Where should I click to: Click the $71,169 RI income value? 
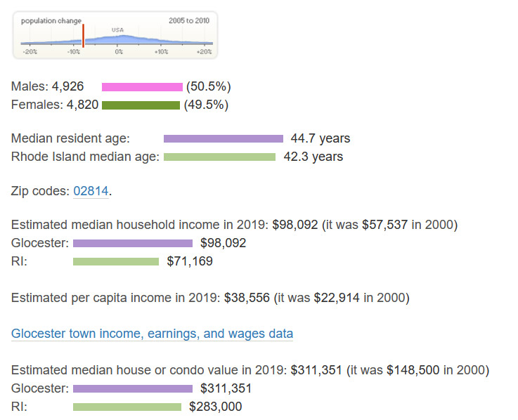189,262
